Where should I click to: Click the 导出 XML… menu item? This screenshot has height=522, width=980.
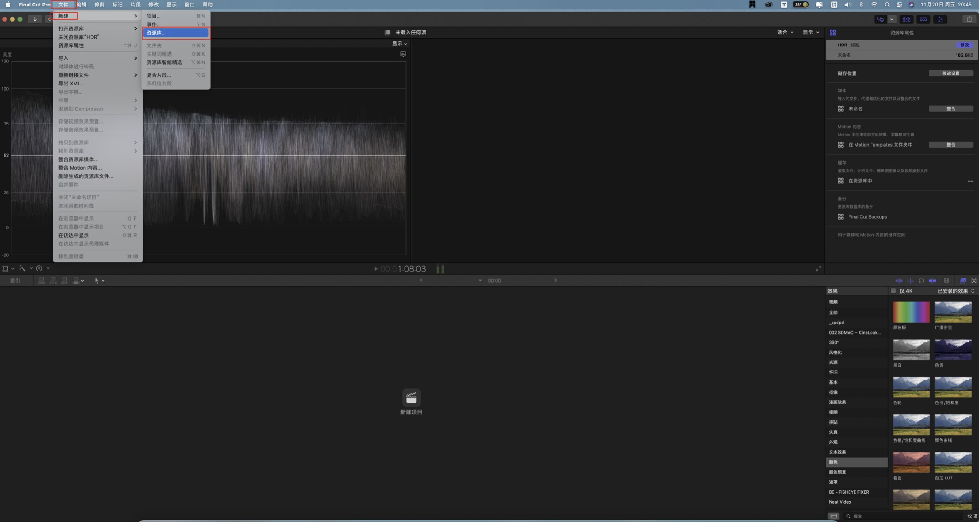(x=97, y=84)
